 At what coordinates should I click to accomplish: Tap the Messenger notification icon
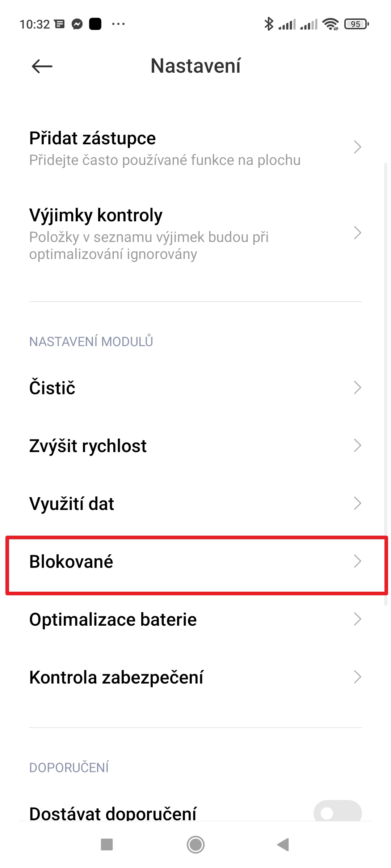[x=77, y=24]
